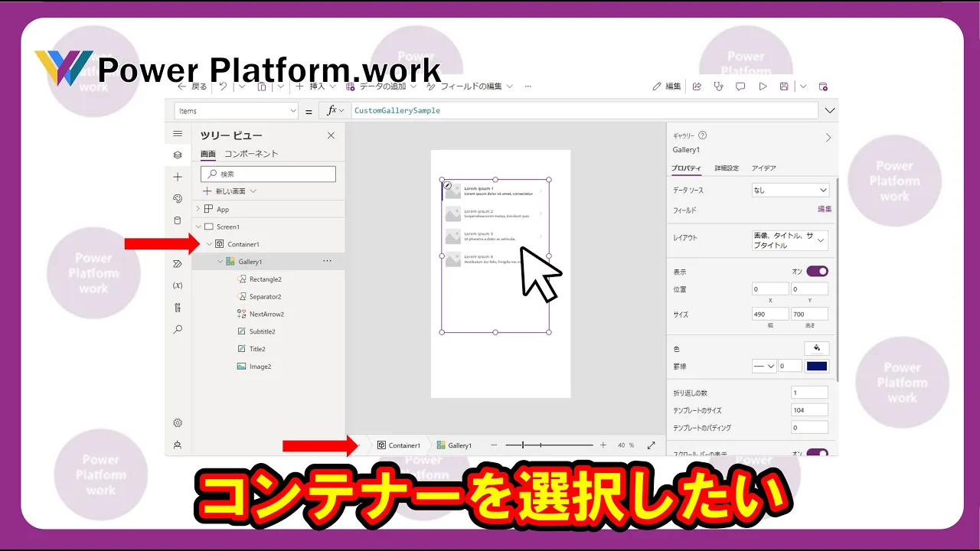Open the App checker stethoscope icon
Image resolution: width=980 pixels, height=551 pixels.
718,86
